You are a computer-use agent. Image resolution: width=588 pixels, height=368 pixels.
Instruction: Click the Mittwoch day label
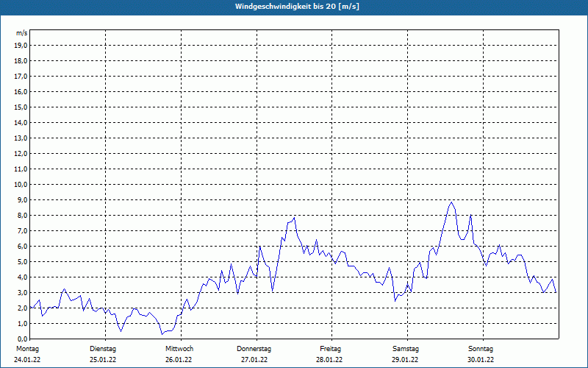[x=179, y=349]
